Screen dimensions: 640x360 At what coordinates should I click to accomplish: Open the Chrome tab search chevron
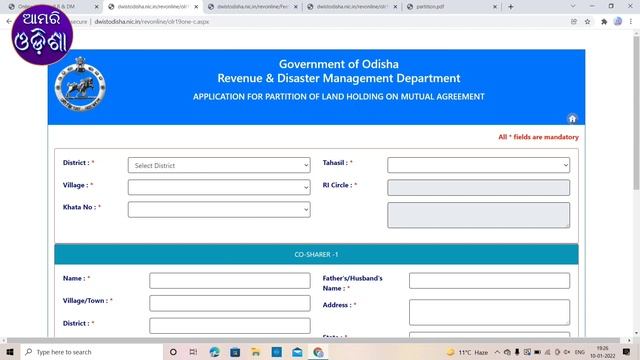click(573, 6)
